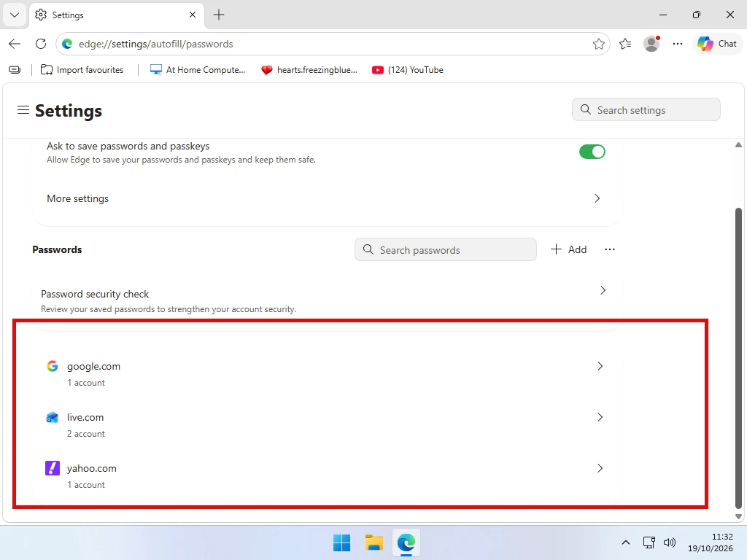Open the Windows Start menu
Image resolution: width=747 pixels, height=560 pixels.
341,542
